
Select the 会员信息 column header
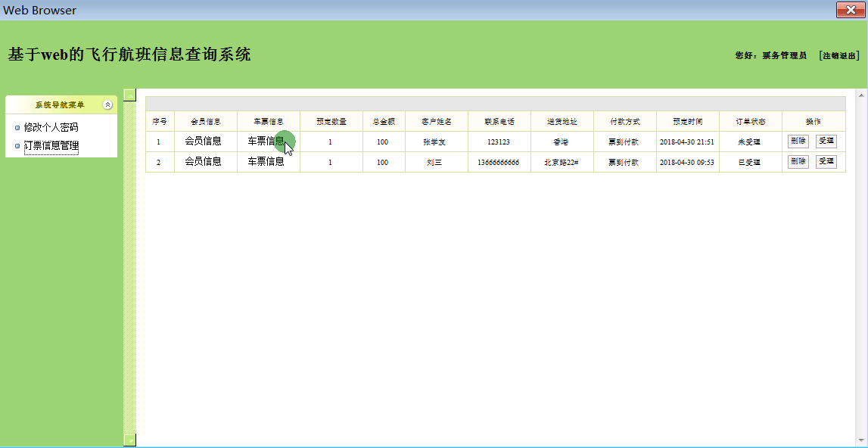(206, 121)
